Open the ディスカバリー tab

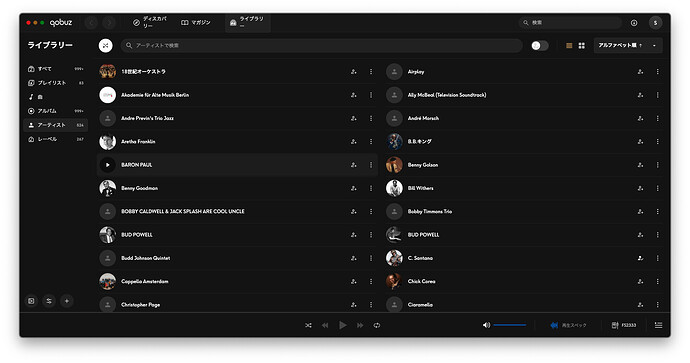click(150, 22)
